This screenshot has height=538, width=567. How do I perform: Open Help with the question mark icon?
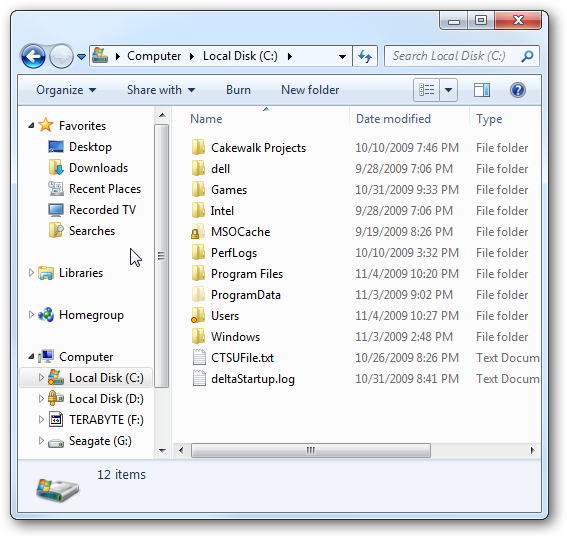coord(518,90)
